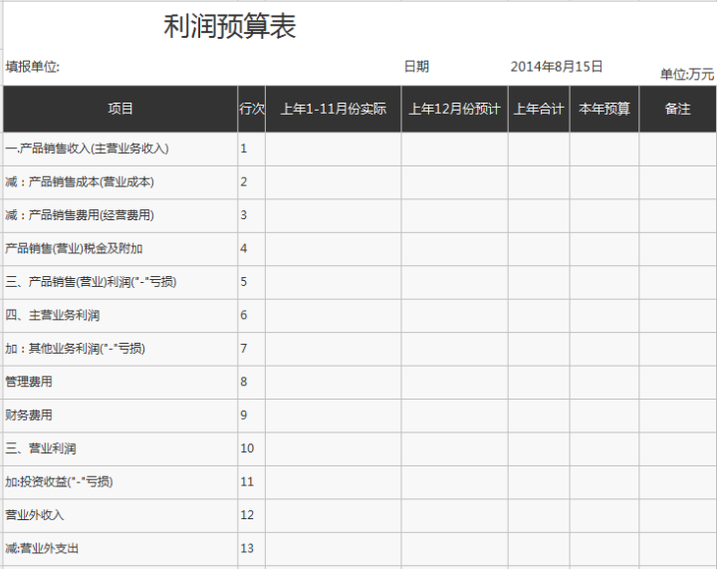Select the 上年1-11月份实际 header cell
This screenshot has height=569, width=720.
333,109
